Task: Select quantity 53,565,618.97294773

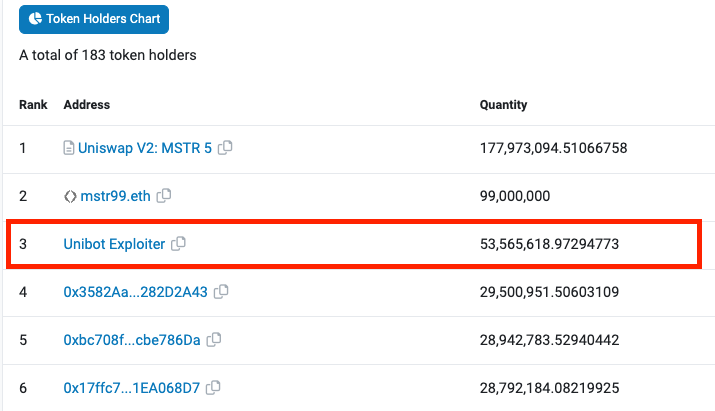Action: click(549, 244)
